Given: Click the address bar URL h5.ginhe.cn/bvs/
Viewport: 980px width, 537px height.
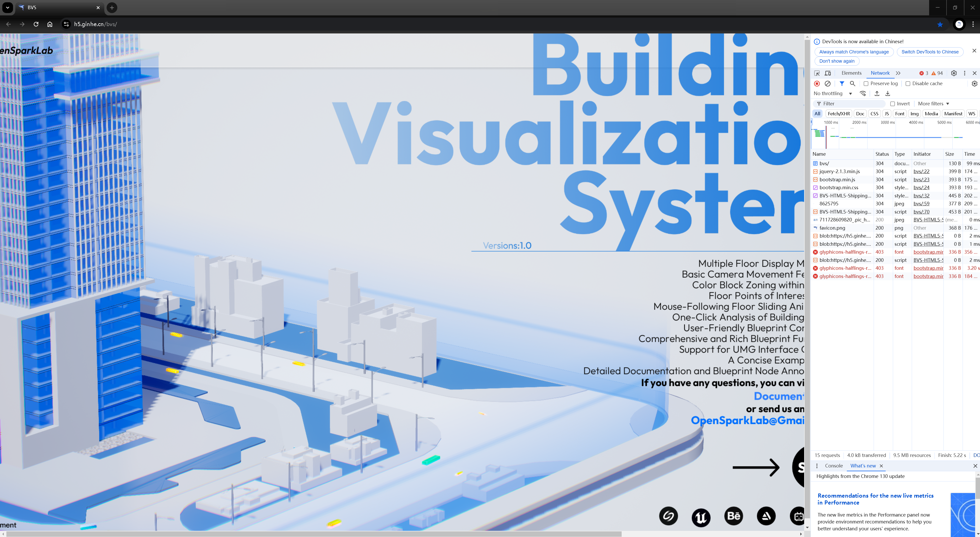Looking at the screenshot, I should pos(95,24).
